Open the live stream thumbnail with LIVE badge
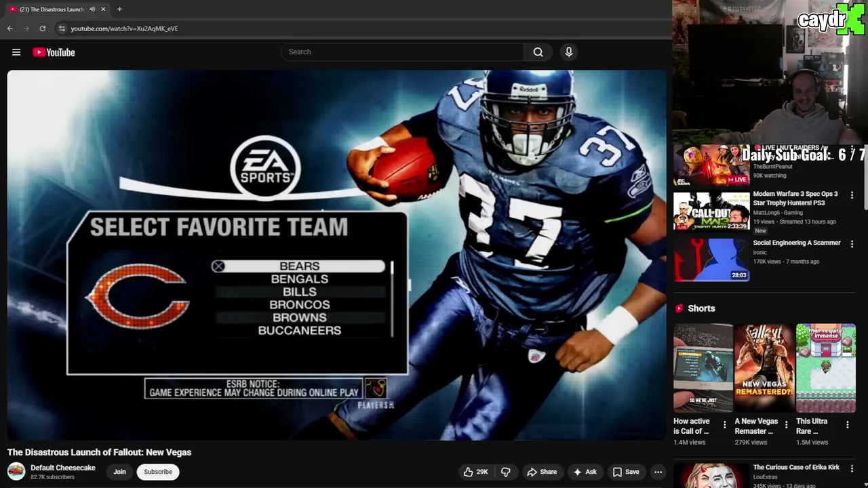The height and width of the screenshot is (488, 868). [x=711, y=164]
